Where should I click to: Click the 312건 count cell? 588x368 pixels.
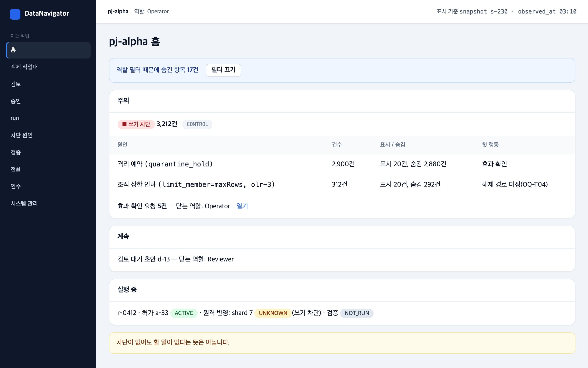point(340,184)
